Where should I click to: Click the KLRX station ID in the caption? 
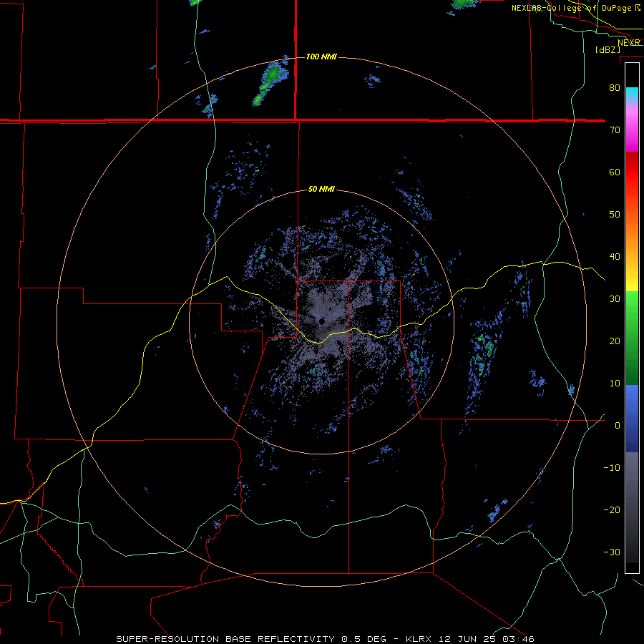click(419, 639)
